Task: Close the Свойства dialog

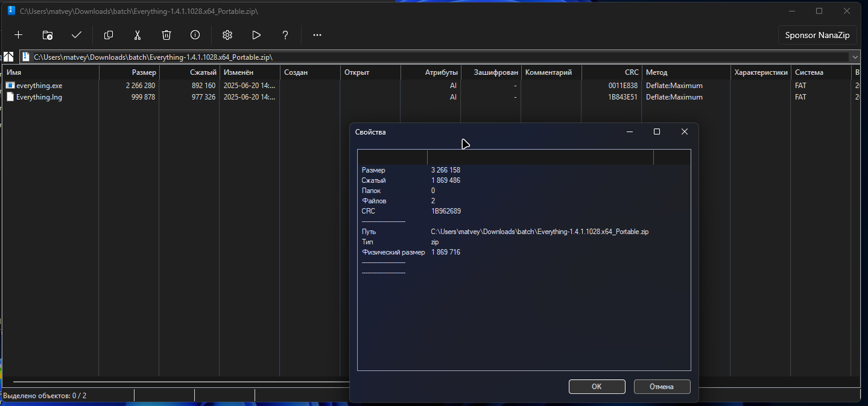Action: [x=684, y=132]
